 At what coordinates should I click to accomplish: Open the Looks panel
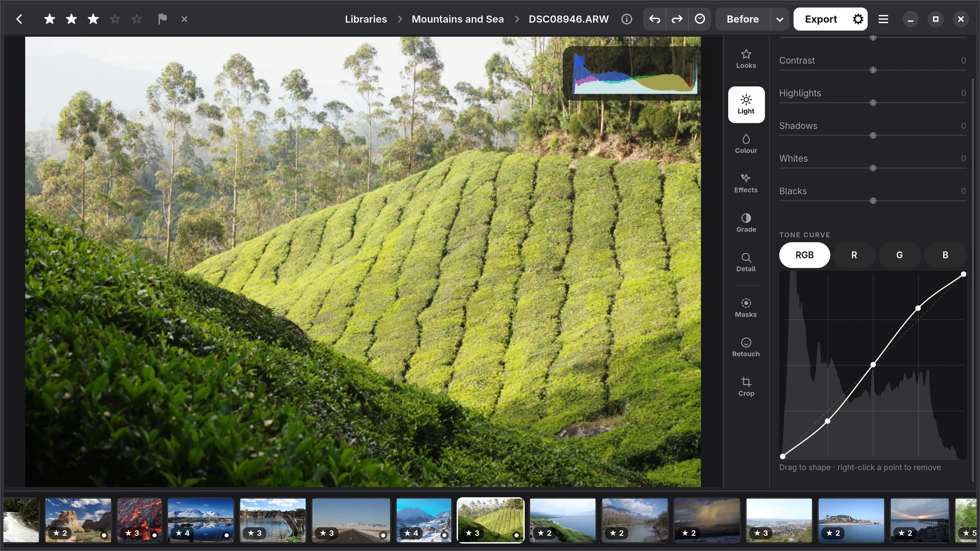746,59
